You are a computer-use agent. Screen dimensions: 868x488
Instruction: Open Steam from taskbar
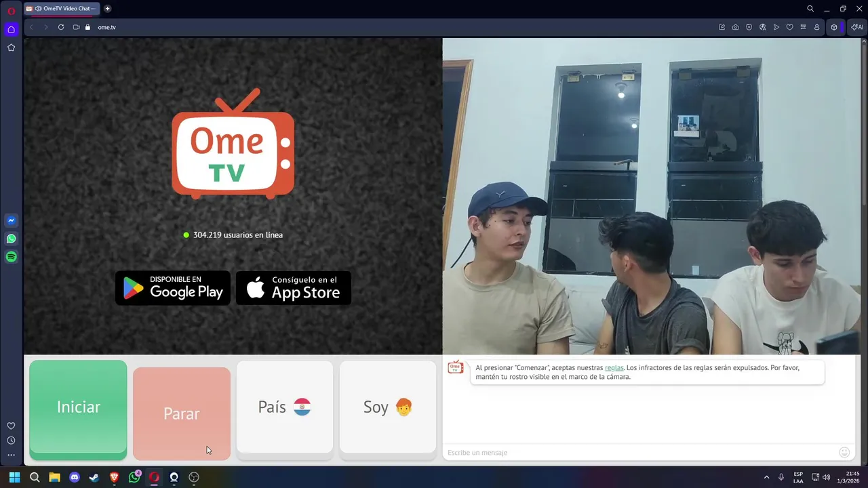(94, 477)
